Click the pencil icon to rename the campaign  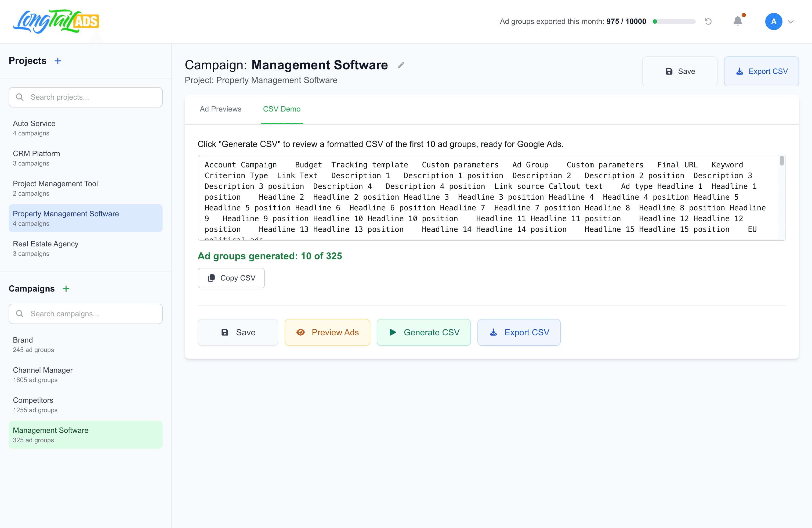(401, 65)
